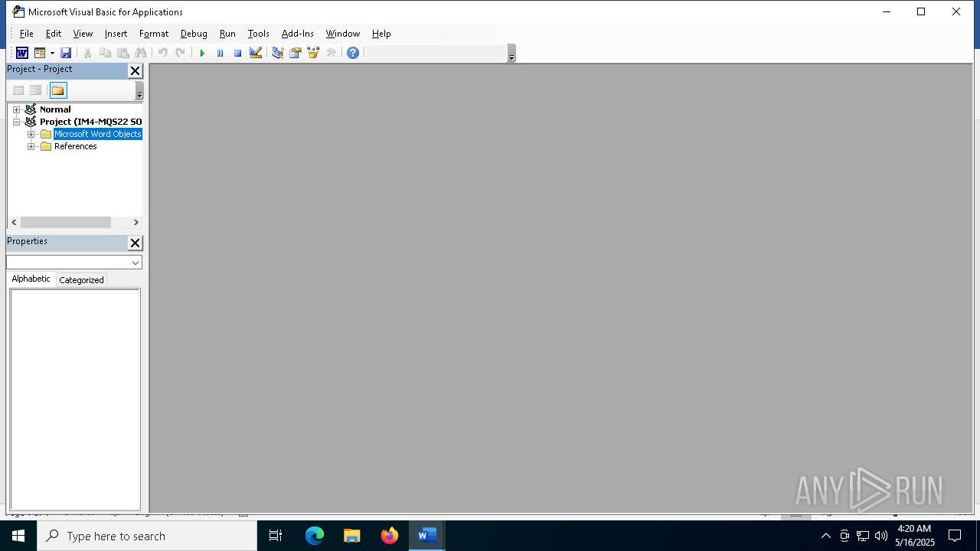This screenshot has height=551, width=980.
Task: Click the View Object icon in Project pane
Action: pyautogui.click(x=35, y=90)
